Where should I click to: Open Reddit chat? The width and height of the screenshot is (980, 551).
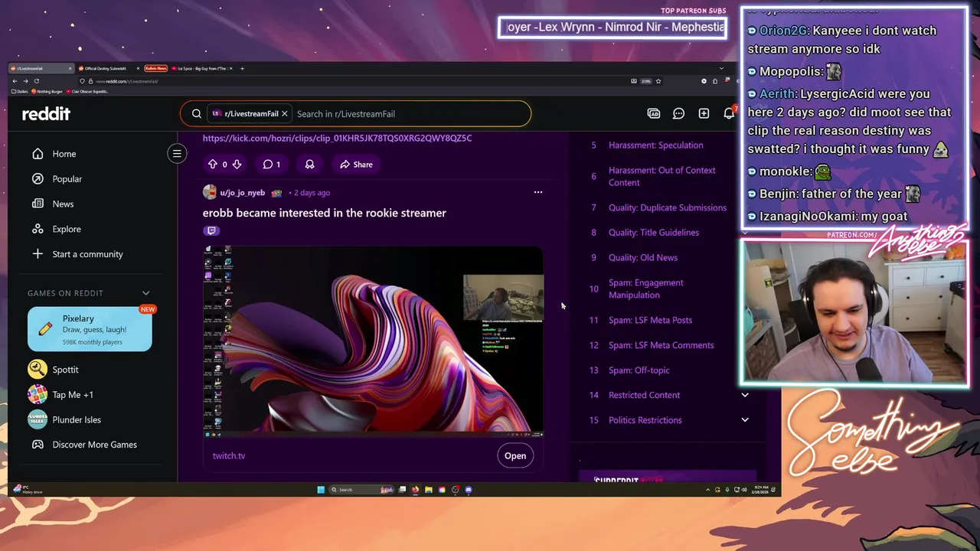[678, 113]
